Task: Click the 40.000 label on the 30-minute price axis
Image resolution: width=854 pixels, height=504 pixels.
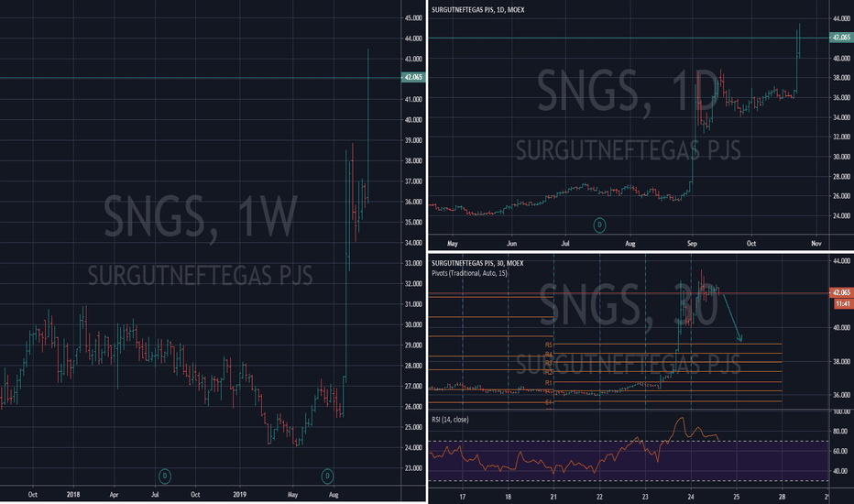Action: coord(841,327)
